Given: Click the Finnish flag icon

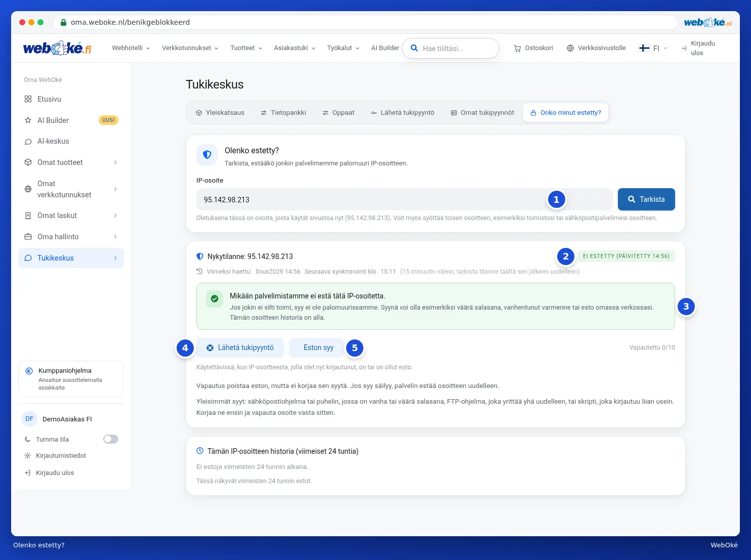Looking at the screenshot, I should (644, 48).
